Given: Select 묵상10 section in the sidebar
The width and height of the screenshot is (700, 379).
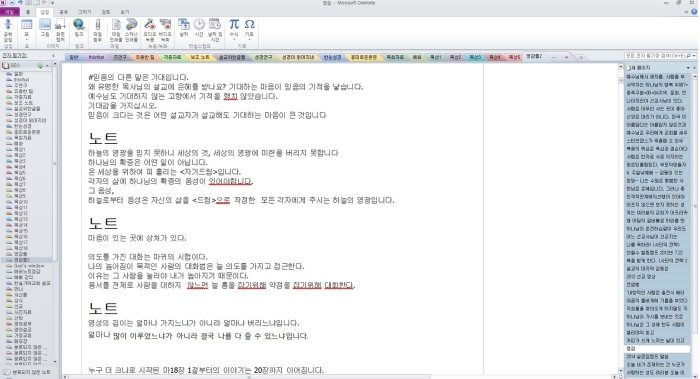Looking at the screenshot, I should tap(21, 202).
